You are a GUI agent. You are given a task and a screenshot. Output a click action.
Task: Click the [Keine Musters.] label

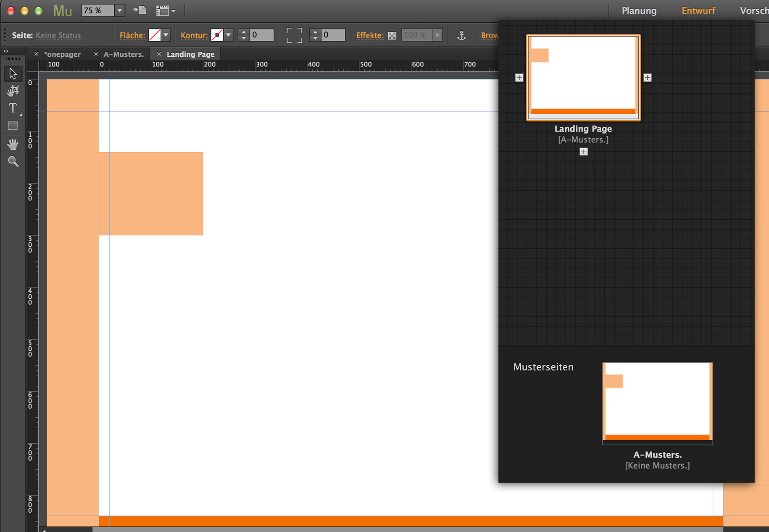coord(658,466)
